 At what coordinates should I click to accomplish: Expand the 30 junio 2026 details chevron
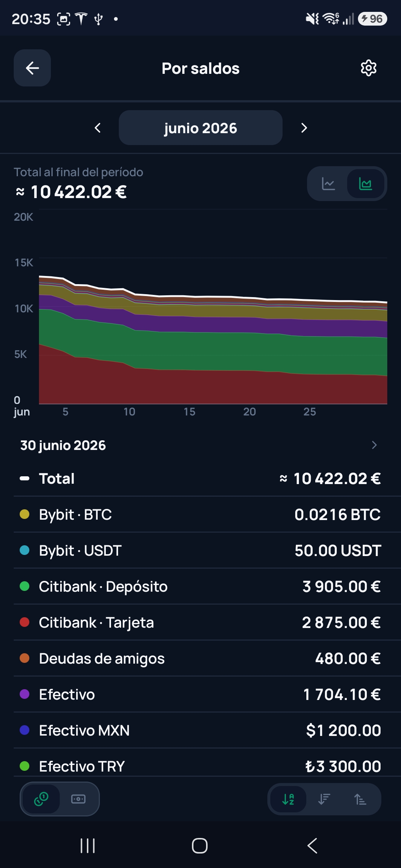[374, 445]
